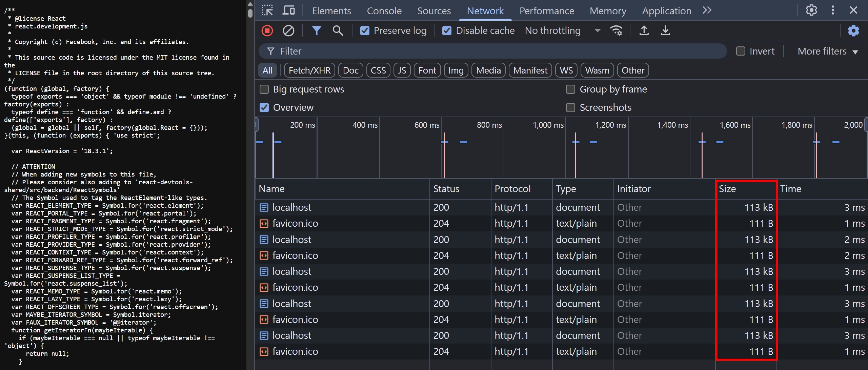Filter requests by CSS
The width and height of the screenshot is (868, 370).
(378, 70)
